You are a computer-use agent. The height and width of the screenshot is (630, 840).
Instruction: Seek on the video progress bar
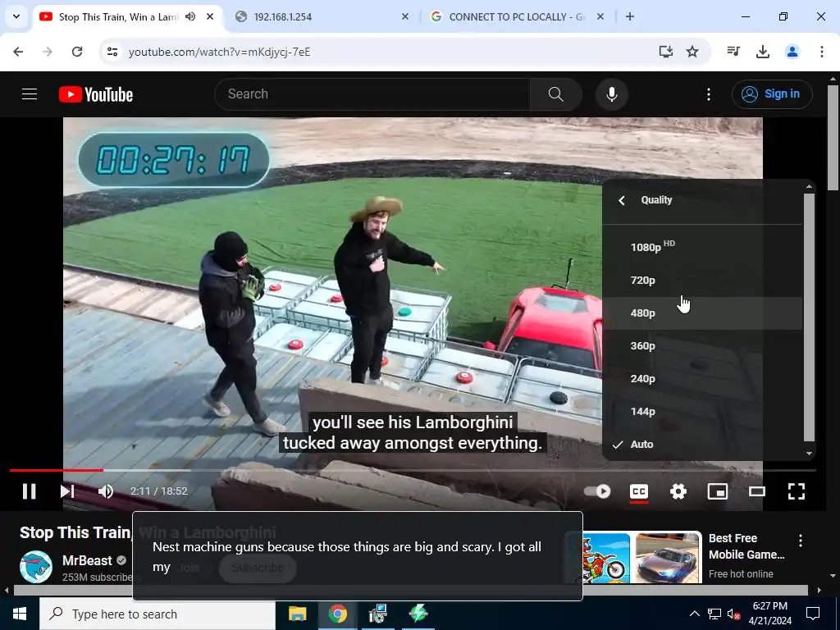click(413, 470)
